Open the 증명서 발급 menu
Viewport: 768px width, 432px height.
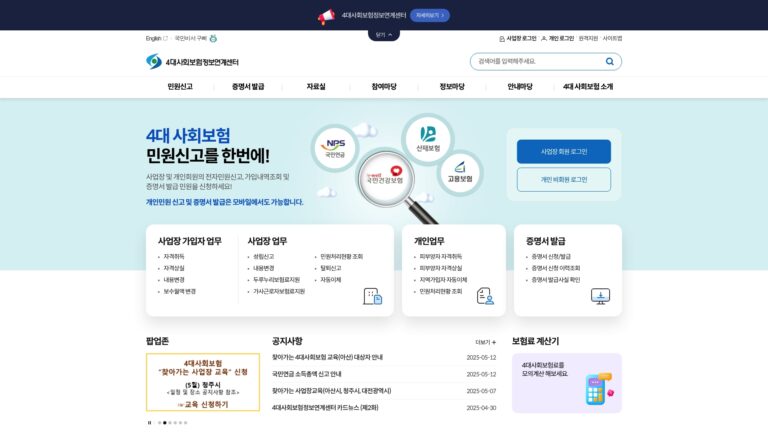pos(248,87)
